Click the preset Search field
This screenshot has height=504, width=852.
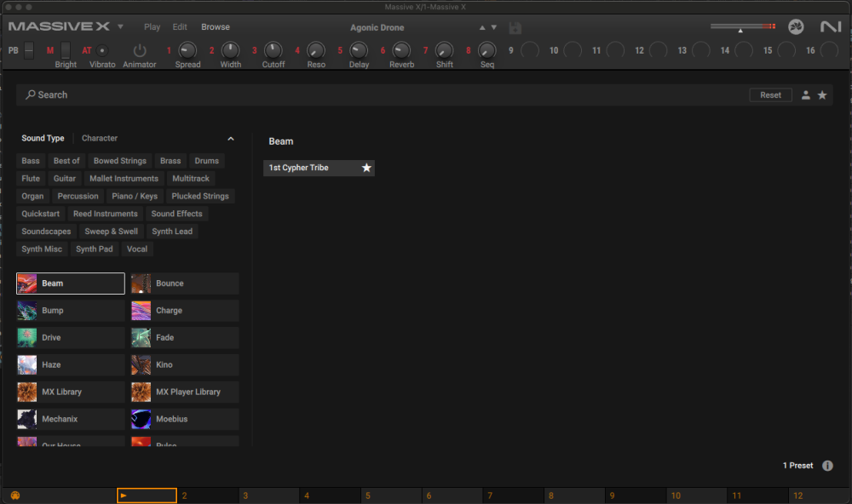pos(380,95)
